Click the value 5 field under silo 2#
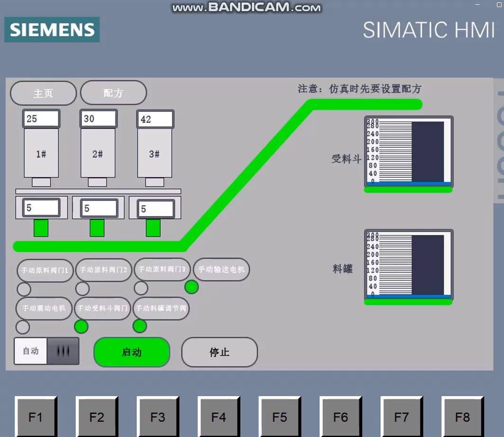 pyautogui.click(x=99, y=208)
